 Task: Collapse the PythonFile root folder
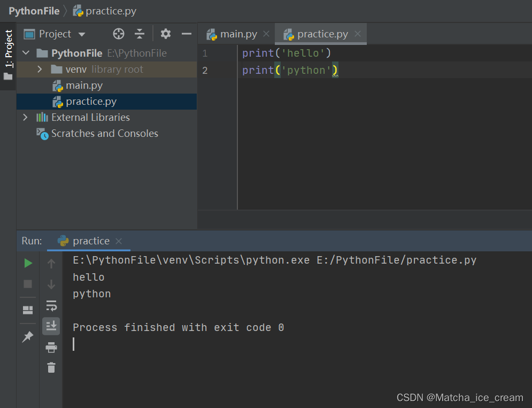coord(26,53)
